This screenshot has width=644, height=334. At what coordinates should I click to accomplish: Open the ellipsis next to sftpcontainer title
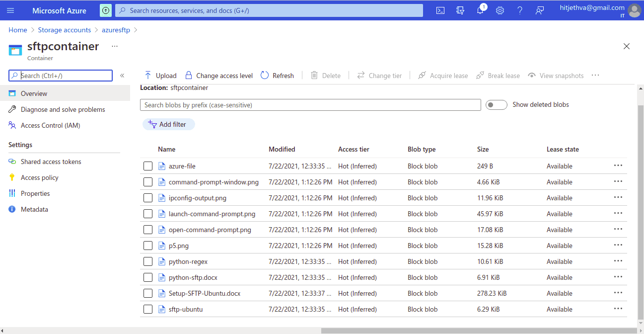pyautogui.click(x=115, y=46)
